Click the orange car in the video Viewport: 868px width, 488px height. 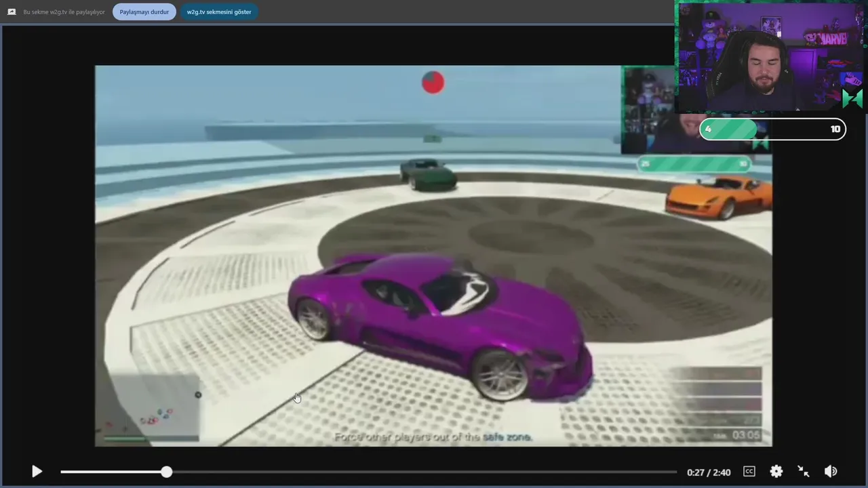(719, 197)
